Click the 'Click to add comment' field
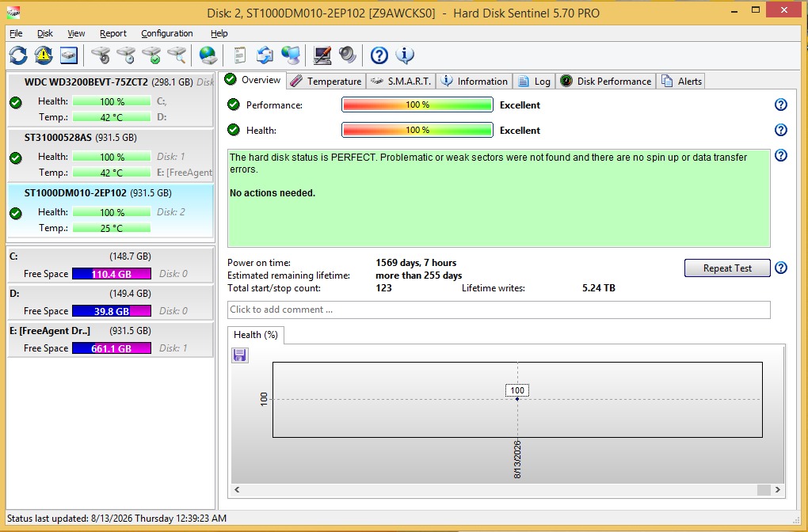The width and height of the screenshot is (808, 532). pyautogui.click(x=499, y=310)
